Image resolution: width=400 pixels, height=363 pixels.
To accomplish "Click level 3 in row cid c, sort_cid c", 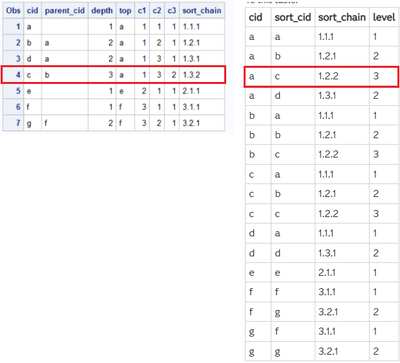I will [376, 213].
